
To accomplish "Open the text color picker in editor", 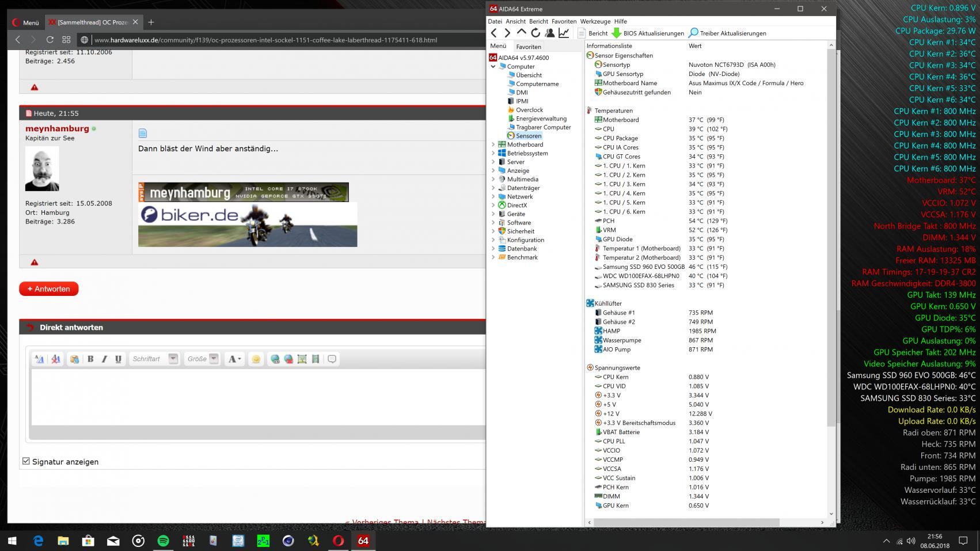I will pyautogui.click(x=234, y=359).
